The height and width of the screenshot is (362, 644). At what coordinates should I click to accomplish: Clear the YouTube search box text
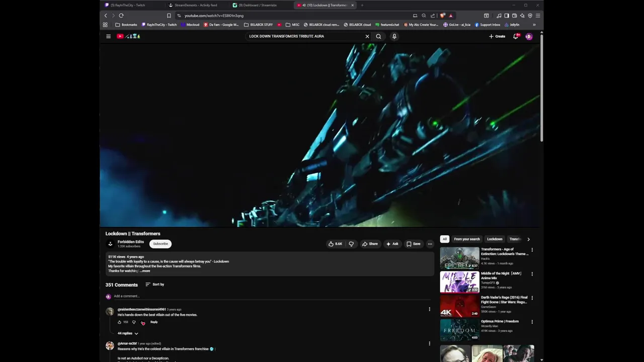point(367,36)
